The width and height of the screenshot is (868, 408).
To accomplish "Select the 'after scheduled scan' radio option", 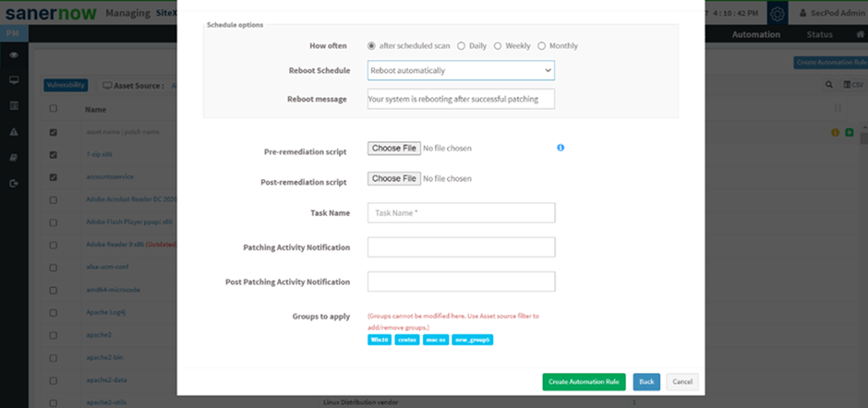I will pos(371,46).
